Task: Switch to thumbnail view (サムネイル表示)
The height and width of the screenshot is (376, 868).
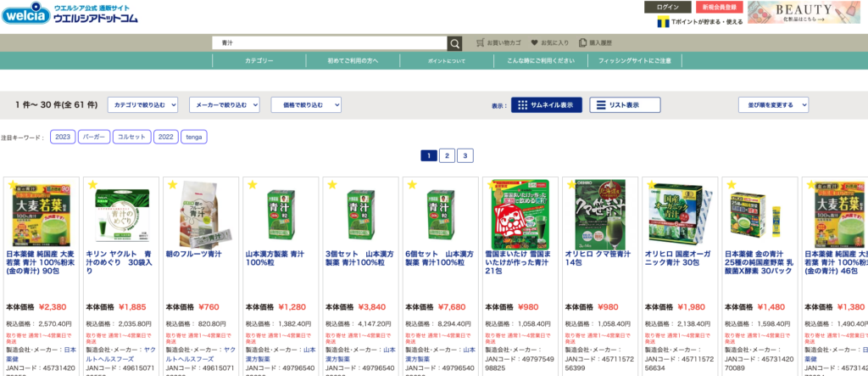Action: 547,104
